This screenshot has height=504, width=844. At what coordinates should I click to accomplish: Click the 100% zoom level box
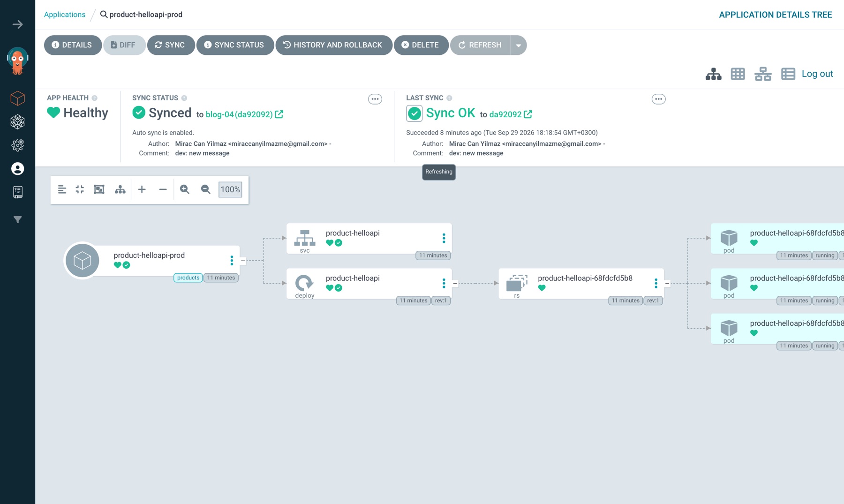point(230,189)
